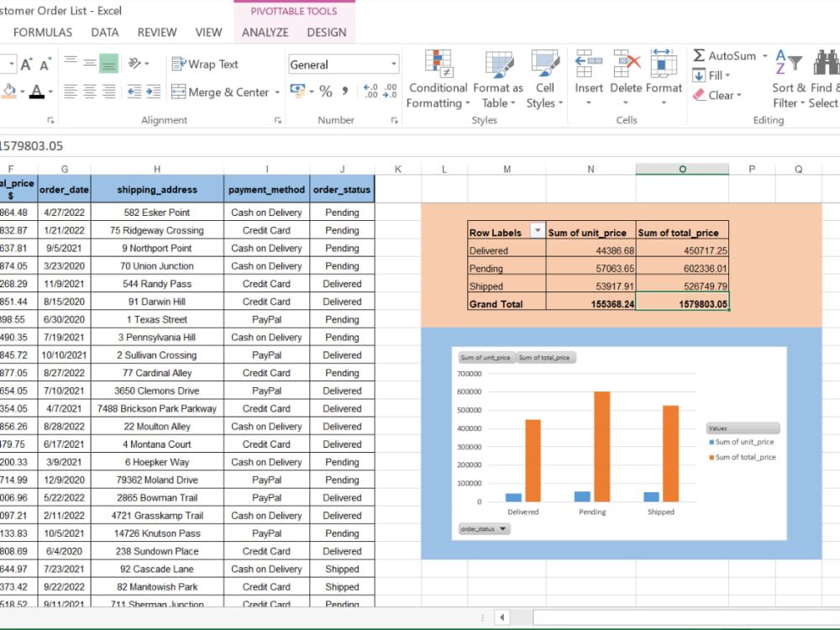
Task: Open Find & Select binoculars
Action: click(825, 79)
